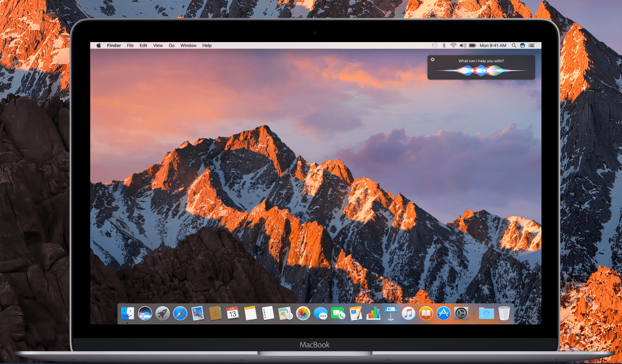The image size is (622, 364).
Task: Close the Siri prompt window
Action: coord(433,60)
